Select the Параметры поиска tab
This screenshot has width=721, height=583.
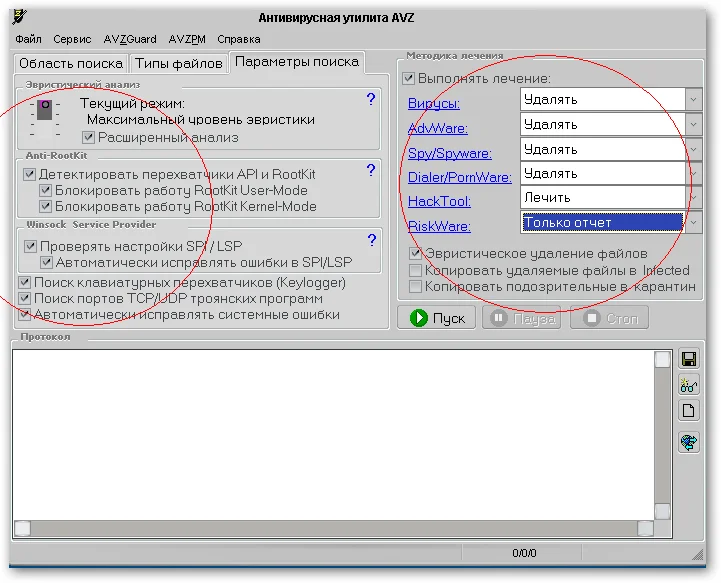click(297, 62)
